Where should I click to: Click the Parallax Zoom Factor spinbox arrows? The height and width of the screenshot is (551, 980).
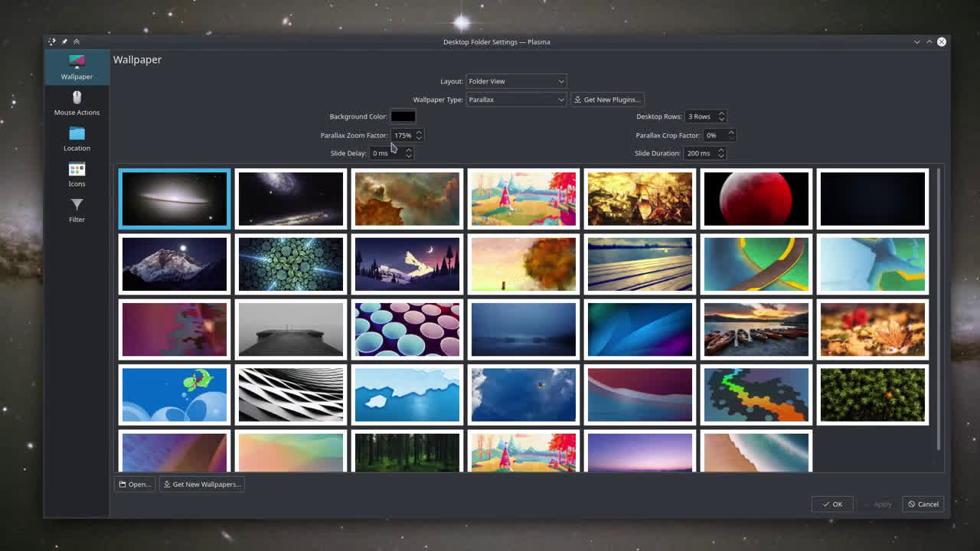[x=419, y=135]
